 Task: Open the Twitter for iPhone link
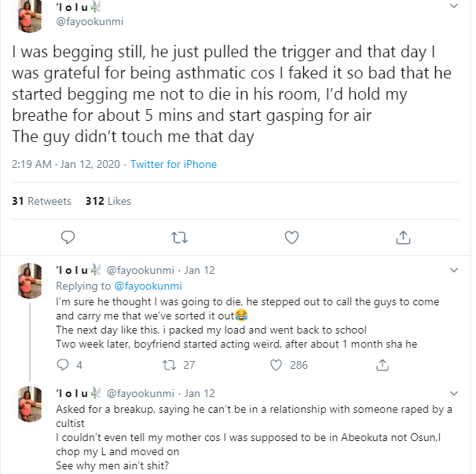[x=173, y=164]
